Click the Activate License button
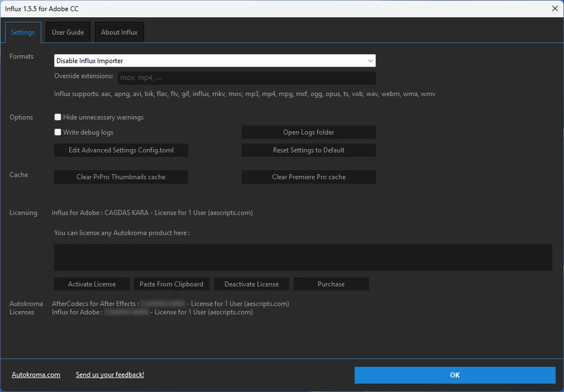 click(92, 284)
